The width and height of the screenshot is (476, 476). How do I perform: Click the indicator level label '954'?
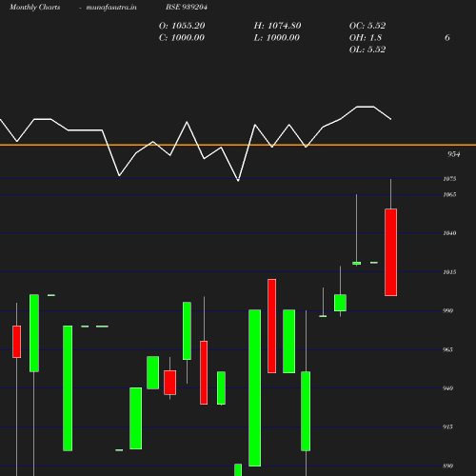[454, 154]
